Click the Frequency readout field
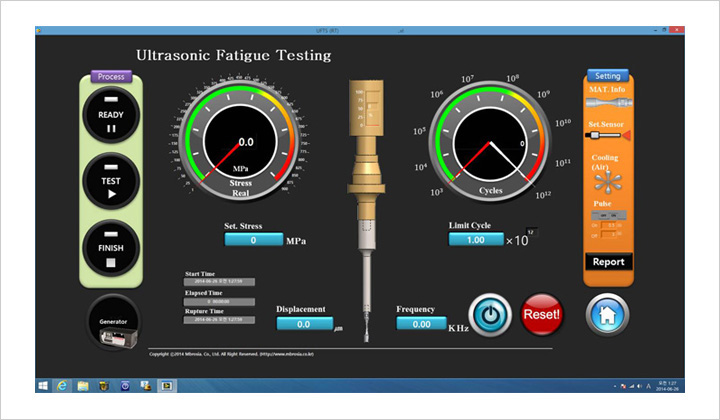720x420 pixels. click(421, 324)
